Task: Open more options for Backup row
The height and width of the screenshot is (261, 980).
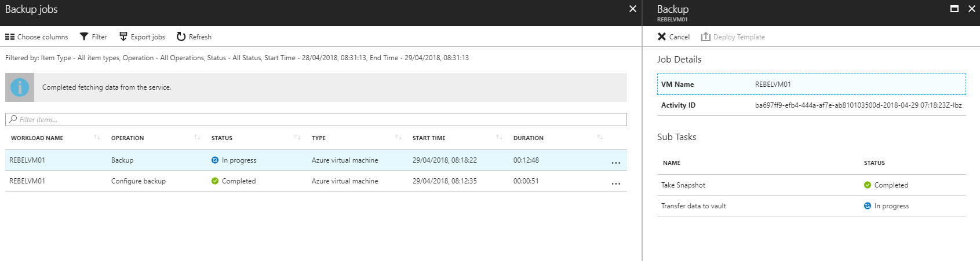Action: 615,163
